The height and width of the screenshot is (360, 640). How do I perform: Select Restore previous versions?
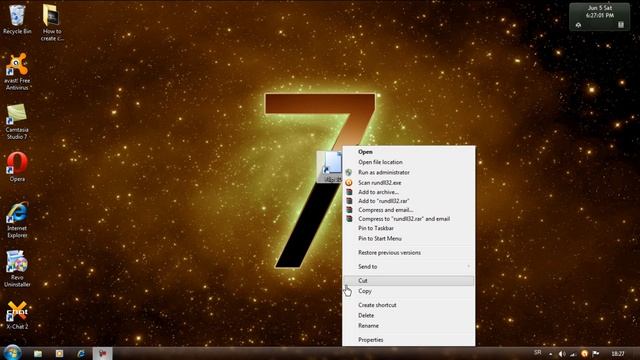click(409, 253)
